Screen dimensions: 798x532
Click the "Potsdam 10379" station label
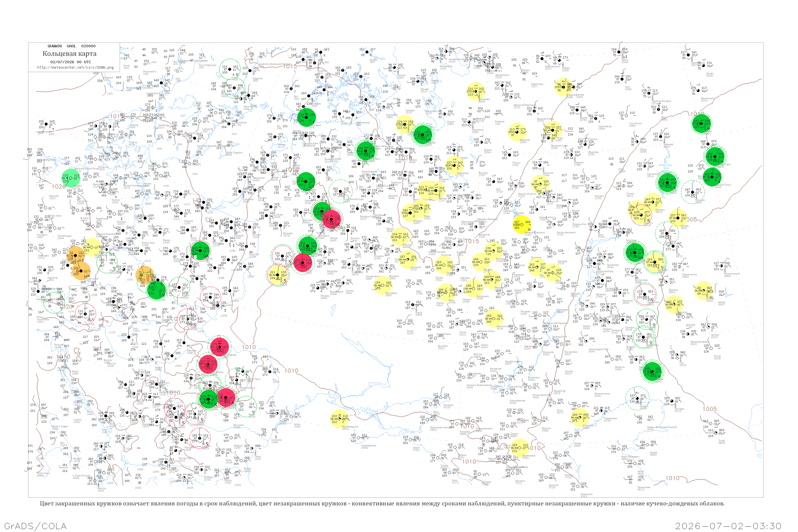(x=121, y=223)
